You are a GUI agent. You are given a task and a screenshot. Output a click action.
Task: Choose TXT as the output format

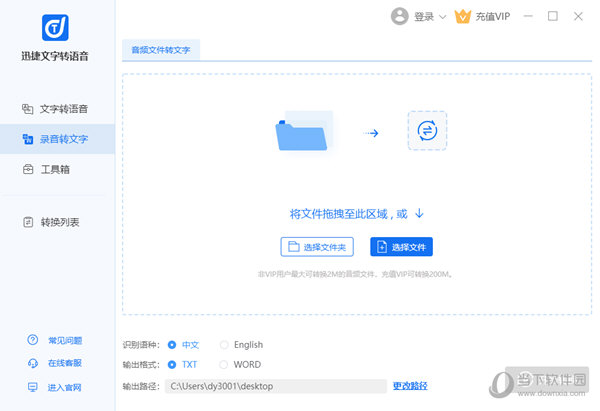(x=183, y=365)
